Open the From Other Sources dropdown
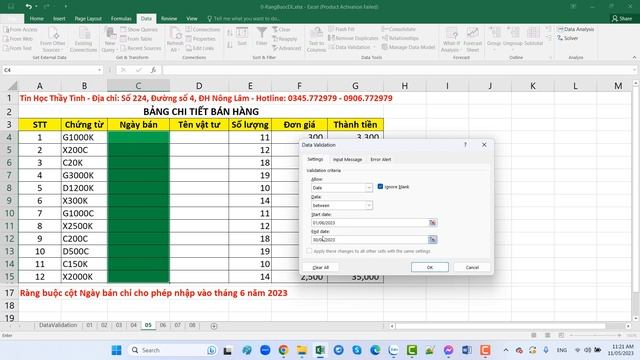Viewport: 640px width, 360px height. (x=53, y=40)
